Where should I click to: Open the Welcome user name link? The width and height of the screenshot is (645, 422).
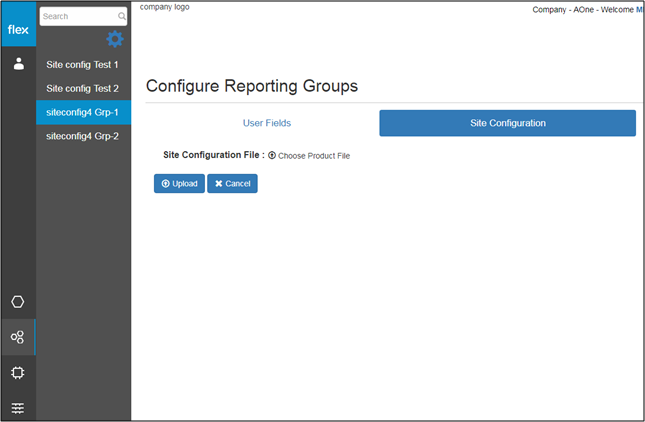[x=638, y=10]
